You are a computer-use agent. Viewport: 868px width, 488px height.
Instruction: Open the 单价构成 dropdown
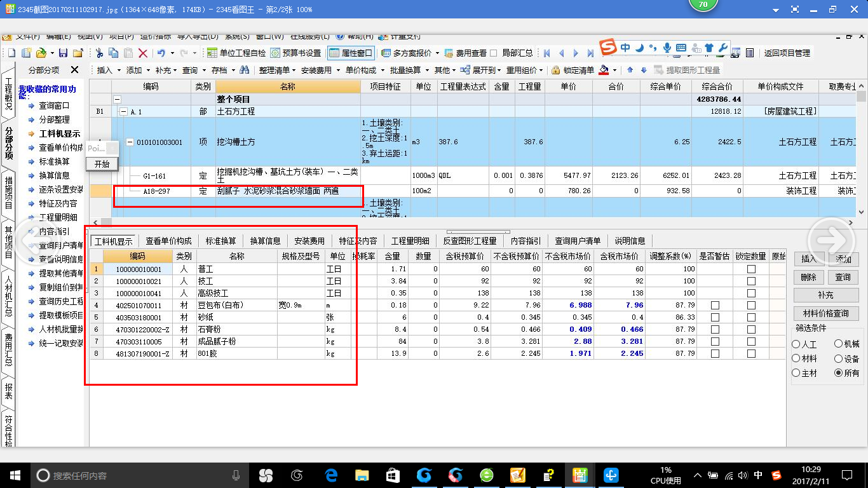[364, 70]
